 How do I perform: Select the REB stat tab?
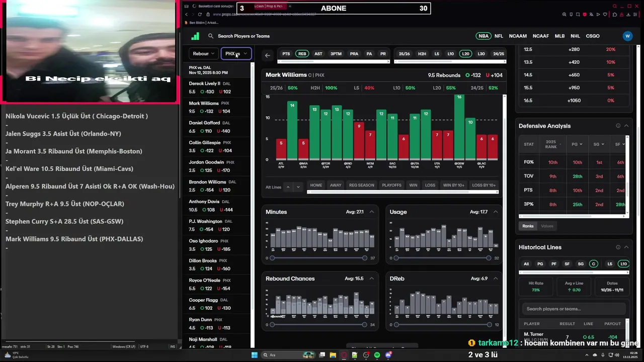coord(302,54)
